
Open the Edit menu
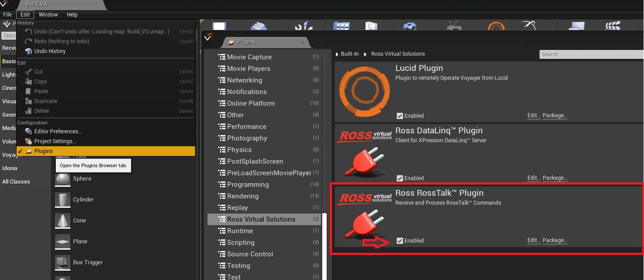25,15
